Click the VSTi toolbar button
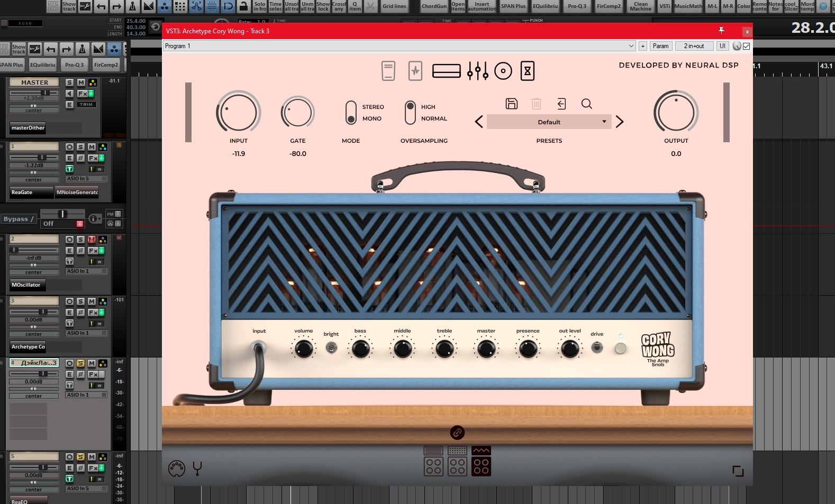The width and height of the screenshot is (835, 504). (x=665, y=6)
